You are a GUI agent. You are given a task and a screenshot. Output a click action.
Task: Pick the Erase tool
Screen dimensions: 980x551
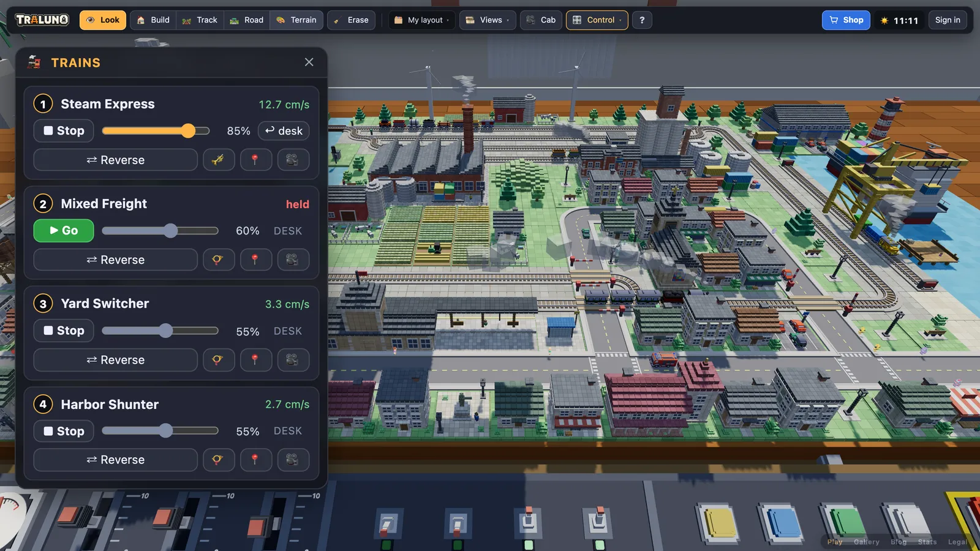pos(351,20)
